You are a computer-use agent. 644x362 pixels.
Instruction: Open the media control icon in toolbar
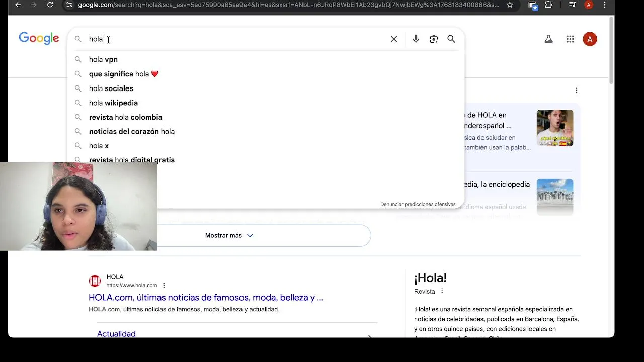point(572,5)
